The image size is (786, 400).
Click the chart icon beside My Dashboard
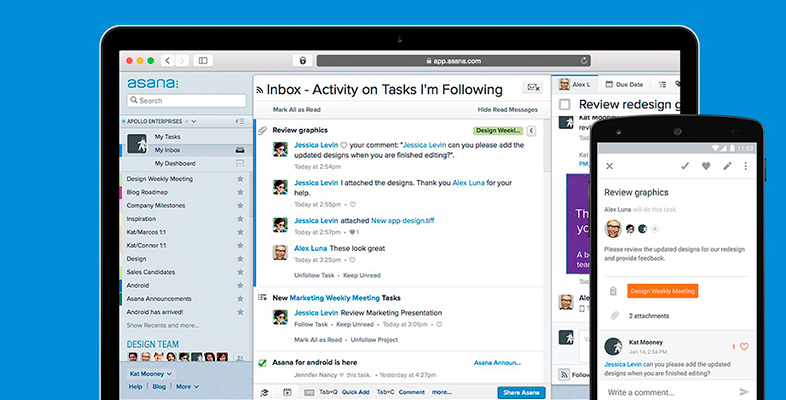[240, 163]
